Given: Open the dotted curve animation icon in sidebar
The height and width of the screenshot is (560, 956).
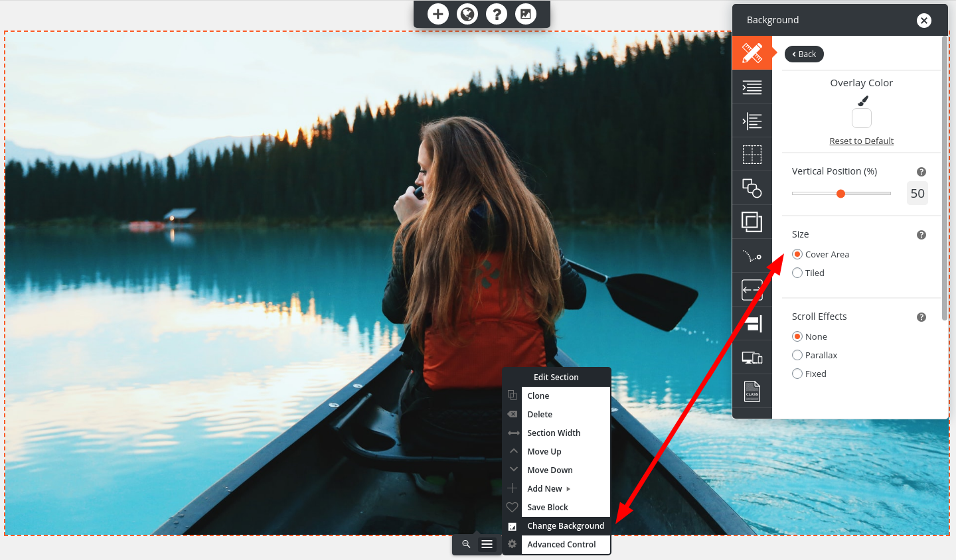Looking at the screenshot, I should [752, 256].
